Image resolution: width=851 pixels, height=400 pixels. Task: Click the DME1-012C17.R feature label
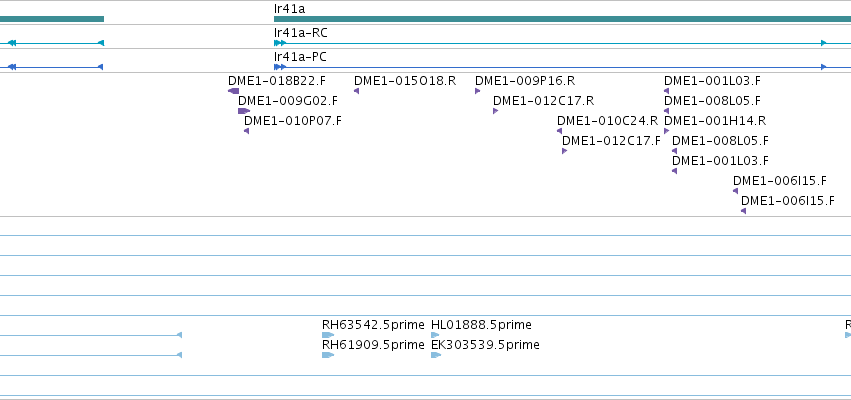(x=543, y=101)
